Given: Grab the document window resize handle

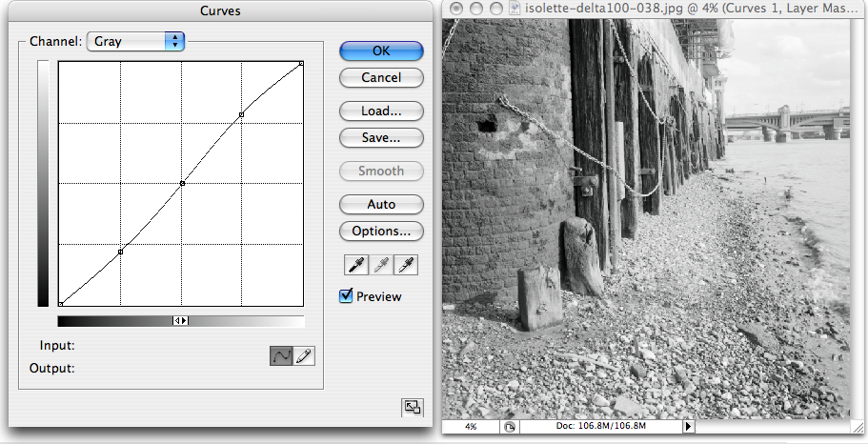Looking at the screenshot, I should coord(858,426).
